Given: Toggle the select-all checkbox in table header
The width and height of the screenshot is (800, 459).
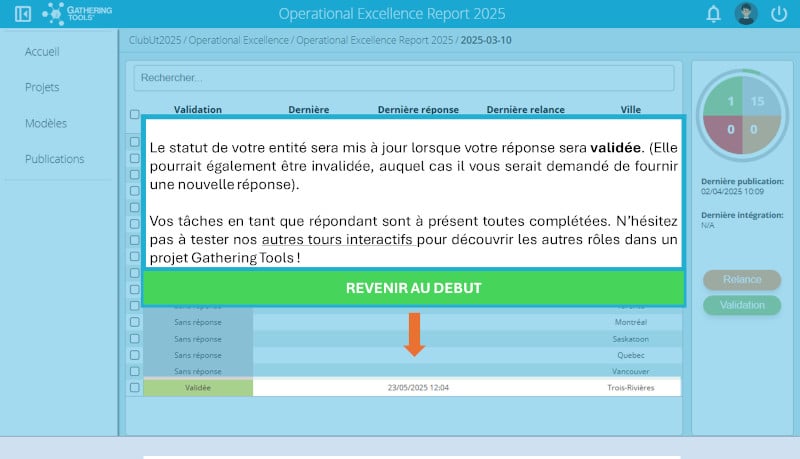Looking at the screenshot, I should (x=135, y=114).
